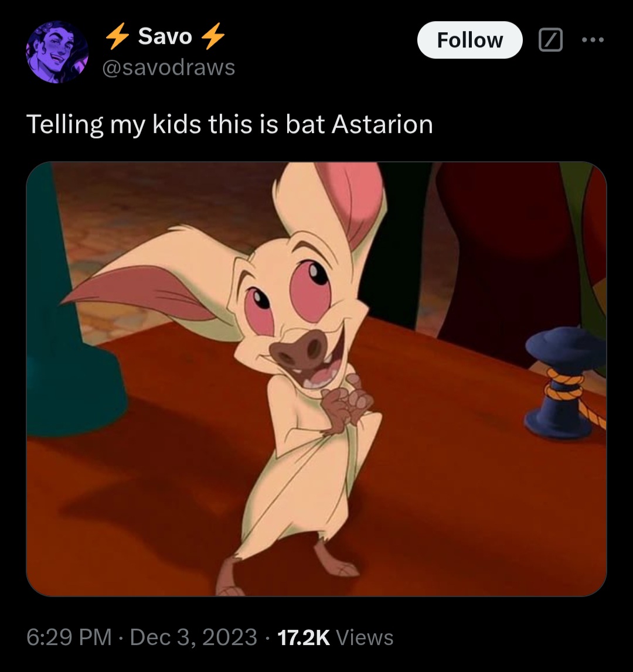
Task: Open the cartoon bat image attachment
Action: point(316,379)
